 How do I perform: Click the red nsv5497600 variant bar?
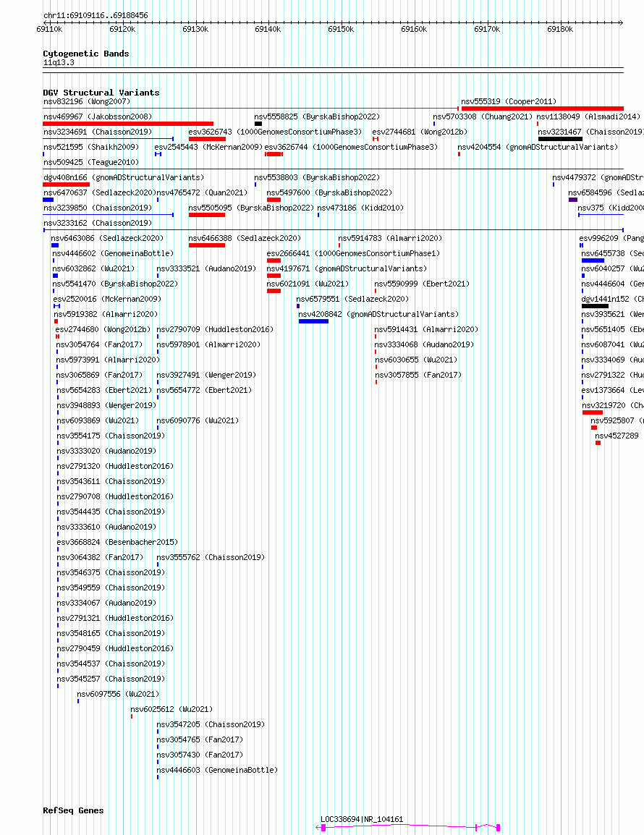(x=274, y=200)
